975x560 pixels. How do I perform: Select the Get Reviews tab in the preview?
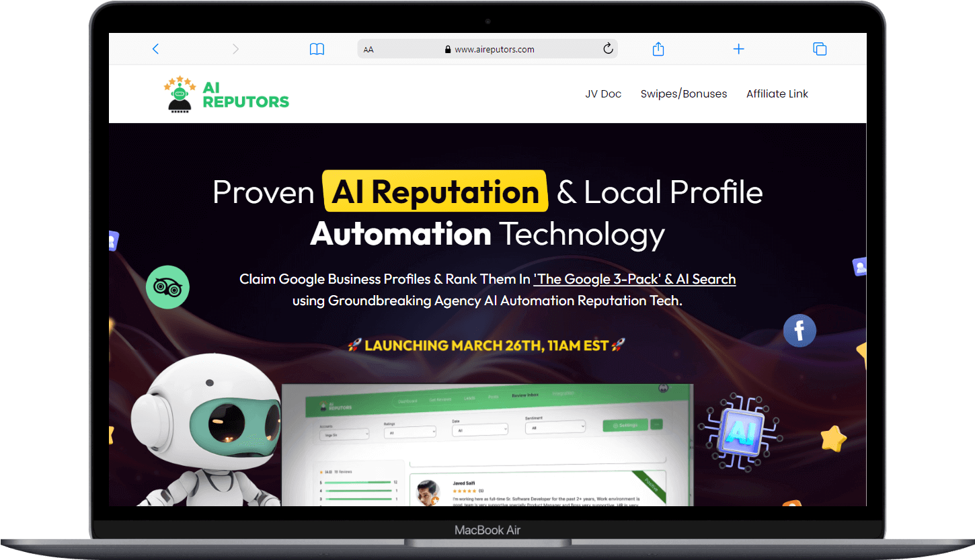click(x=440, y=399)
